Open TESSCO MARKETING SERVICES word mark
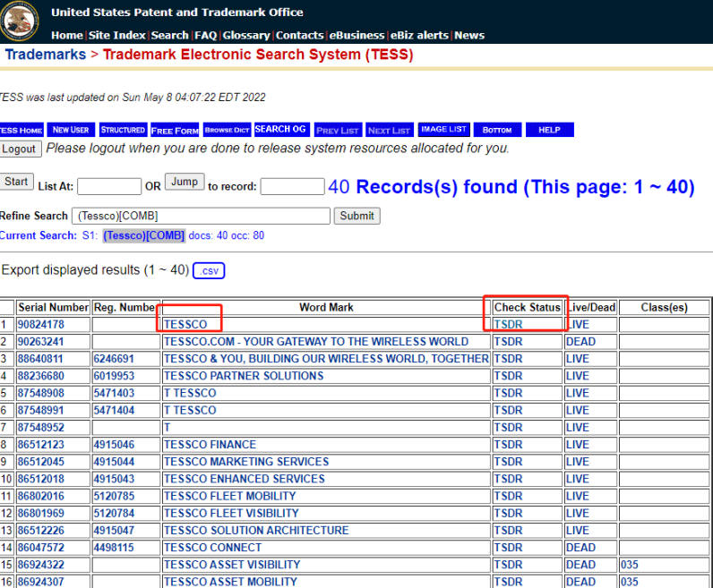 (246, 462)
